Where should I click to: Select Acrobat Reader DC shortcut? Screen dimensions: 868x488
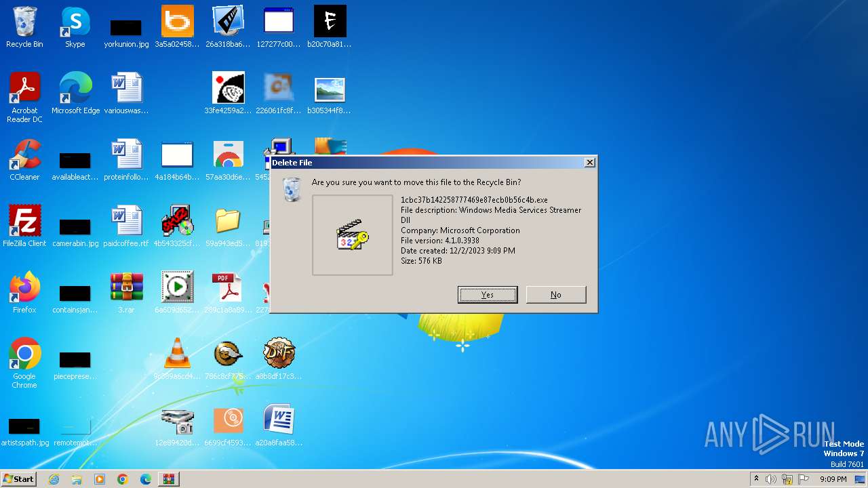coord(24,98)
